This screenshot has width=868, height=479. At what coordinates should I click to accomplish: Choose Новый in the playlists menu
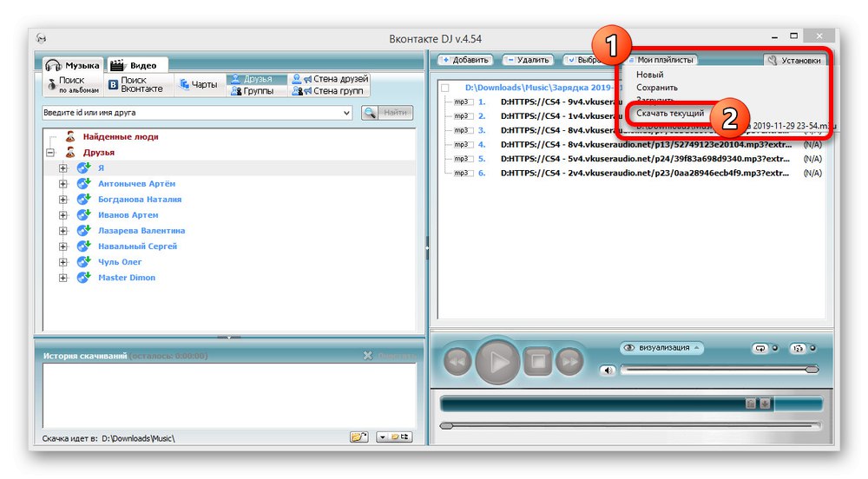tap(650, 75)
